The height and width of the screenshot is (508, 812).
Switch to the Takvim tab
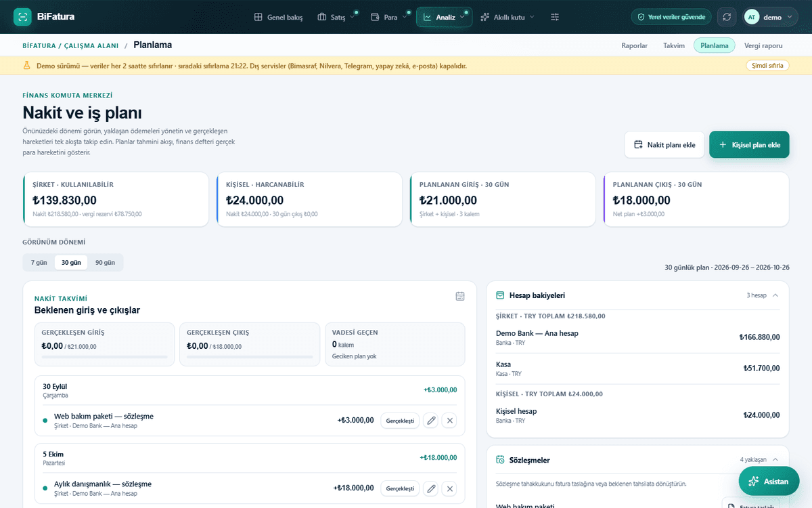point(674,45)
